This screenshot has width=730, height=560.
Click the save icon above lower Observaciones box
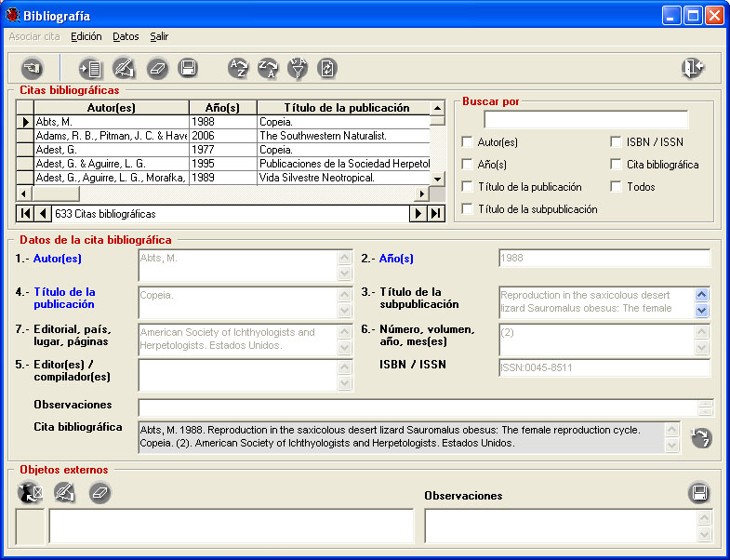tap(699, 492)
